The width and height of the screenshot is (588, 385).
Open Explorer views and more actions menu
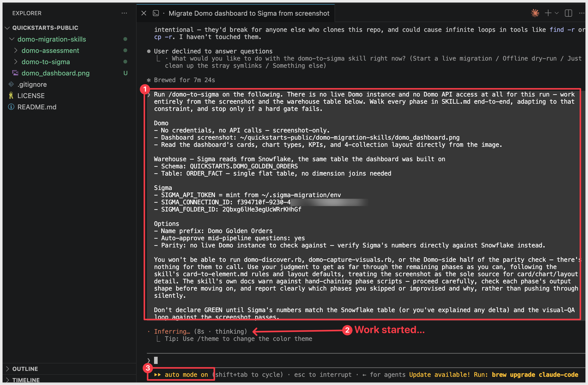point(124,13)
